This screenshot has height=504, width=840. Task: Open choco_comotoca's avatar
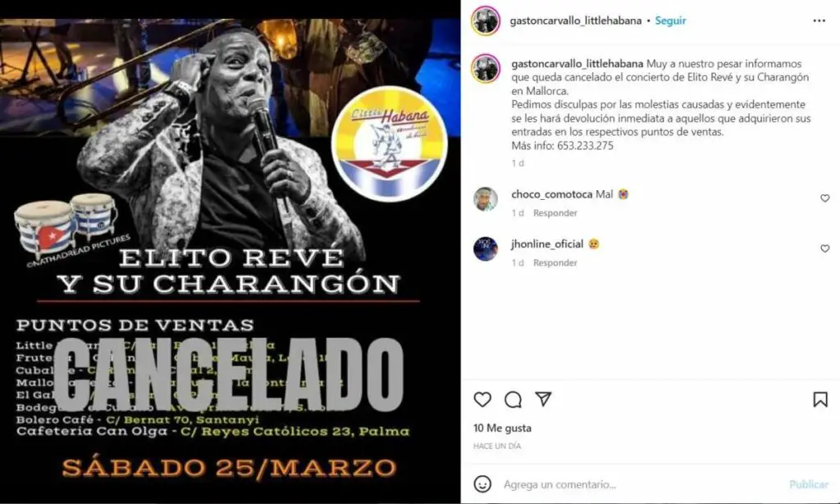tap(486, 199)
